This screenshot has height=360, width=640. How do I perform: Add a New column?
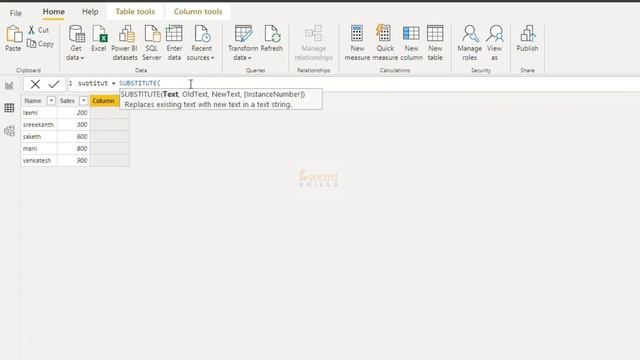tap(411, 42)
